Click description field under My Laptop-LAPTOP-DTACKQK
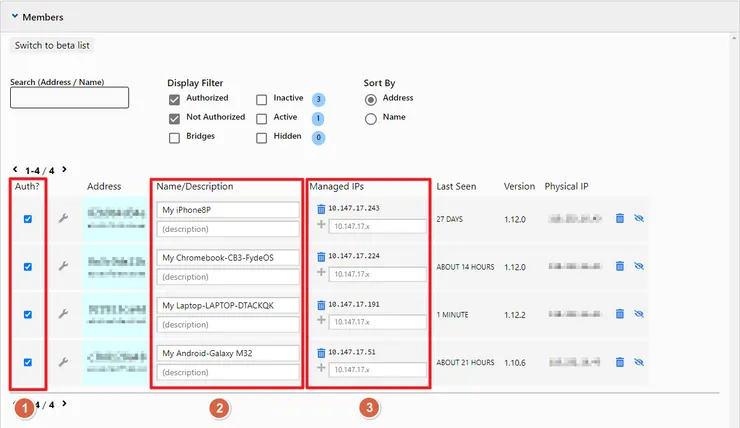Image resolution: width=740 pixels, height=428 pixels. click(228, 324)
